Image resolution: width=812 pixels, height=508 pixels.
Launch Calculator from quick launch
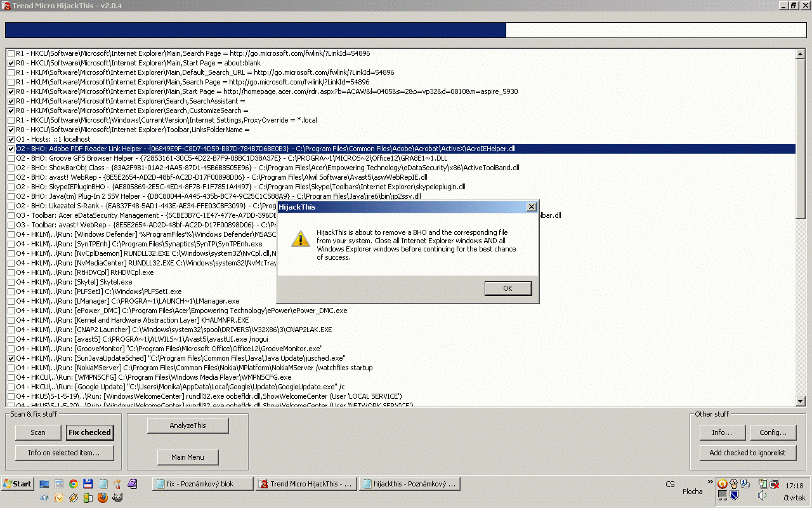59,484
